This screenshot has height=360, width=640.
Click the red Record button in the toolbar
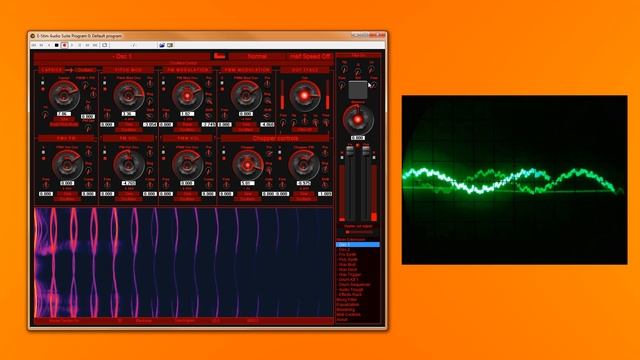pyautogui.click(x=64, y=45)
